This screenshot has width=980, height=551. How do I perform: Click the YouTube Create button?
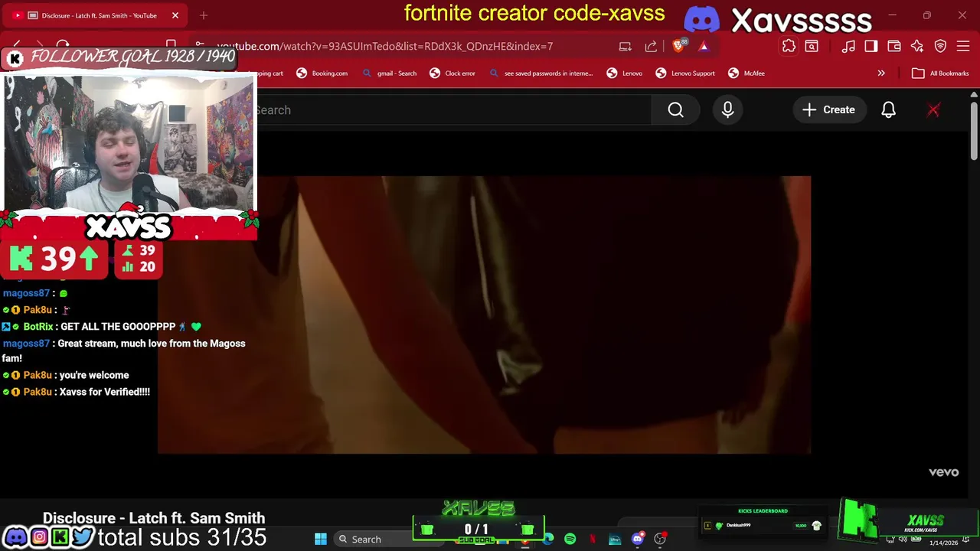pyautogui.click(x=828, y=110)
